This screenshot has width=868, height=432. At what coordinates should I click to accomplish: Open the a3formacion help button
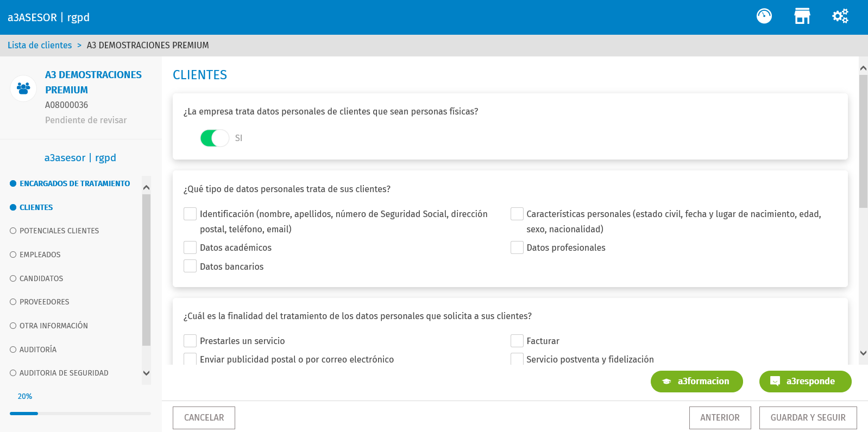tap(697, 382)
